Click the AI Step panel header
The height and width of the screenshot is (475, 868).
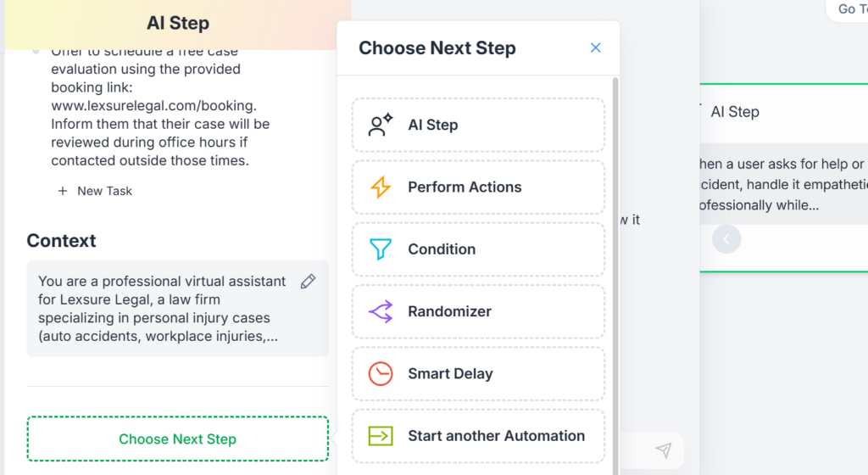point(177,24)
